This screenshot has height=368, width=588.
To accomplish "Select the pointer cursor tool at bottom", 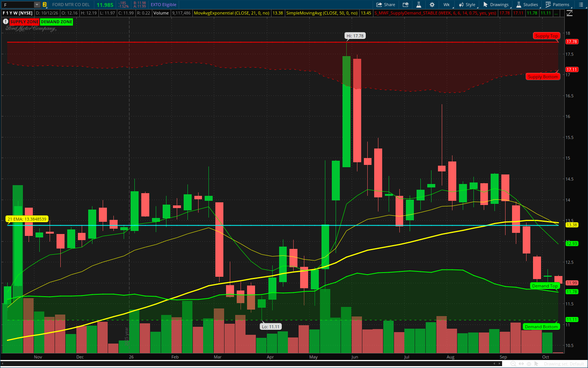I will [x=536, y=364].
